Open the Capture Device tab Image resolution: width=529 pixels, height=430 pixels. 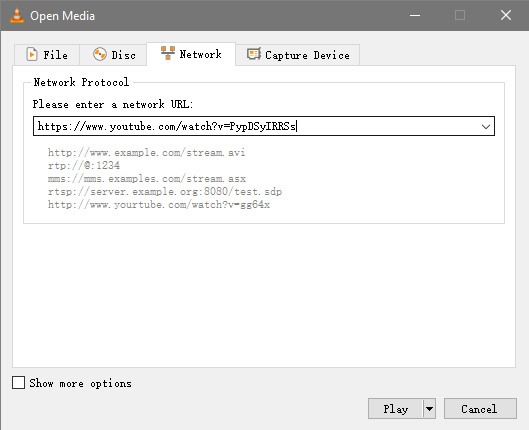coord(298,55)
